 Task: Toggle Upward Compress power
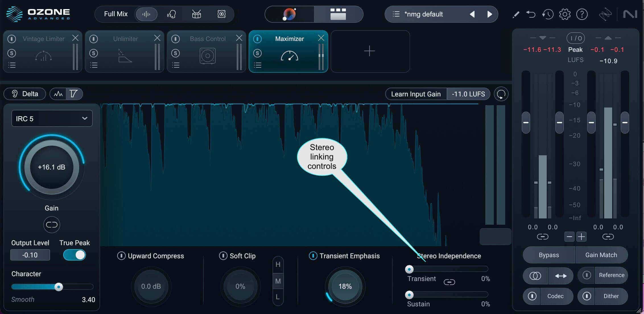[121, 256]
